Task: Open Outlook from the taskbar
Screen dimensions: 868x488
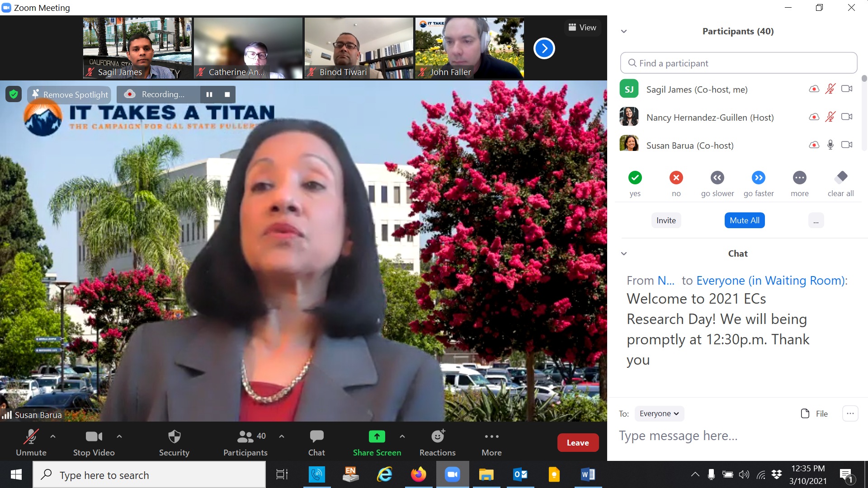Action: click(x=520, y=474)
